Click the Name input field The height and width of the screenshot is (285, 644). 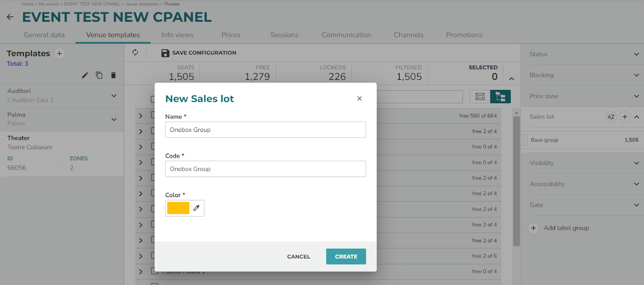(266, 130)
